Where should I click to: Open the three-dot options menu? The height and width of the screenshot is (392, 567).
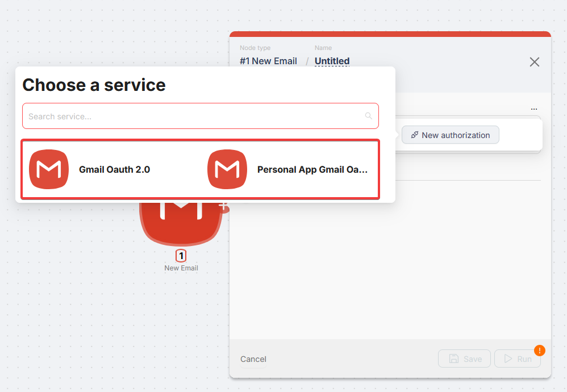tap(534, 109)
